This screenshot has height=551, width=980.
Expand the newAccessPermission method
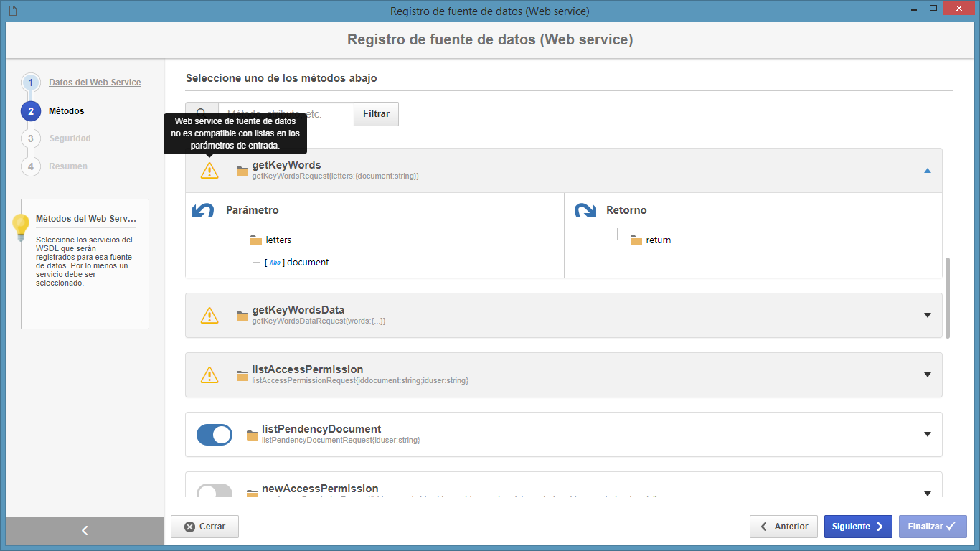(x=928, y=494)
